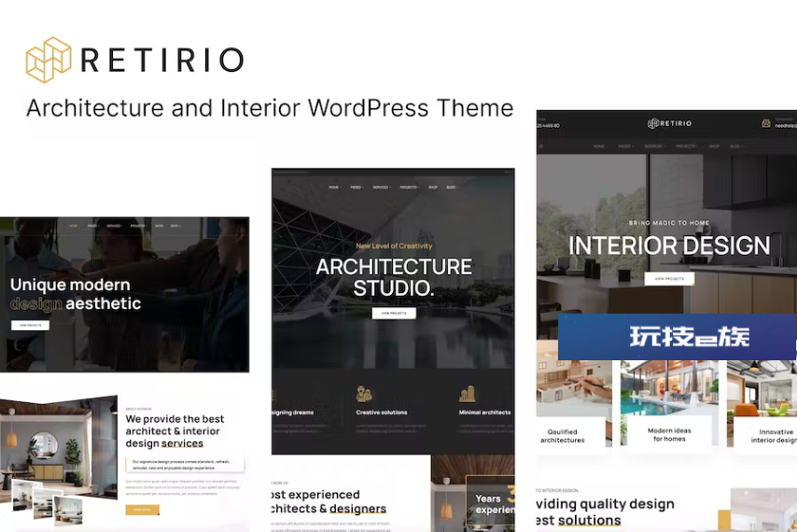Click gold button below architect services text

(x=142, y=510)
